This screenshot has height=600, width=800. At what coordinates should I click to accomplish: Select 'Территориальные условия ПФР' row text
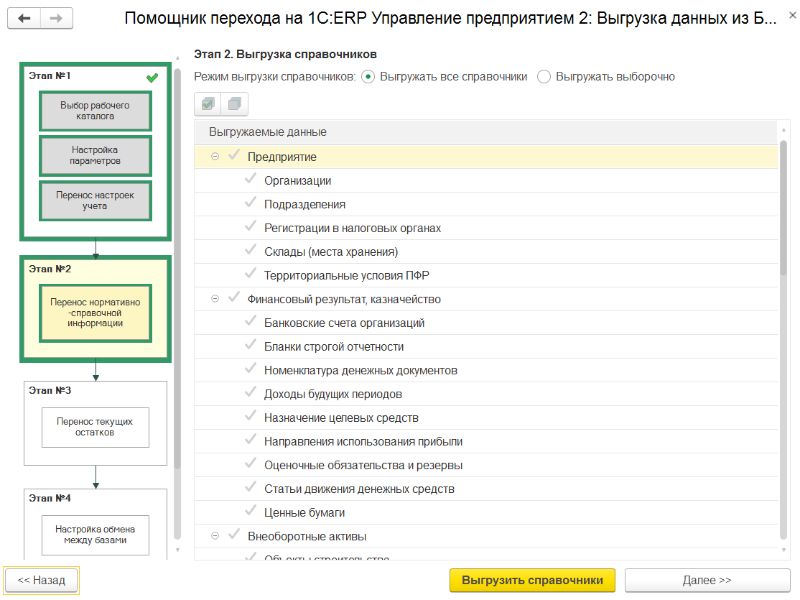[x=346, y=276]
